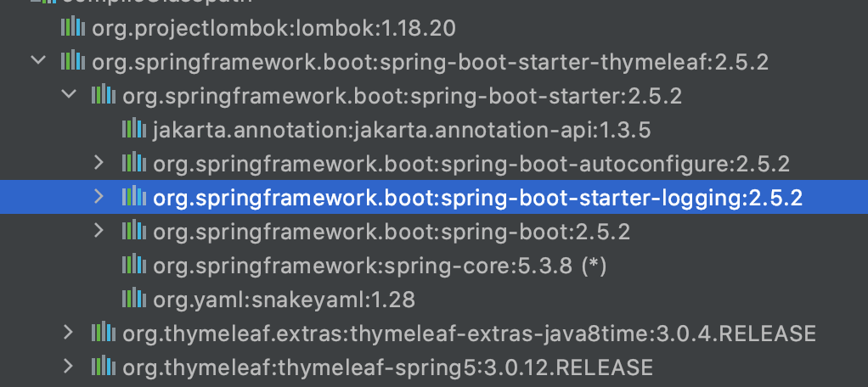Click library icon of spring-boot-starter-thymeleaf:2.5.2
This screenshot has width=868, height=387.
72,61
